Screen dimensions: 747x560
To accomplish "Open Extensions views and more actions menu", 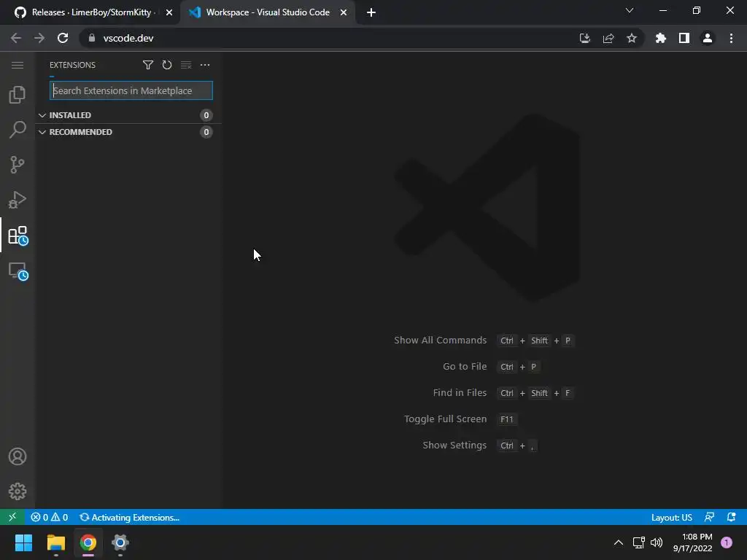I will [205, 65].
